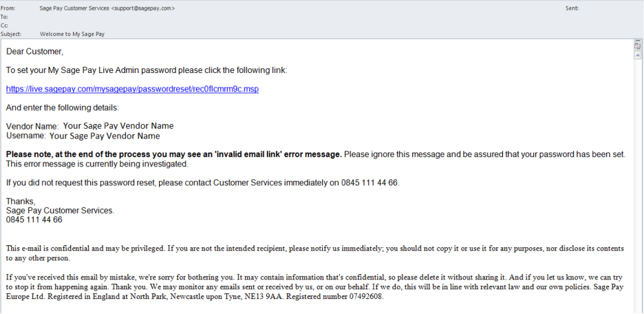Click the bold 'invalid email link' notice
Viewport: 644px width, 314px height.
(174, 154)
